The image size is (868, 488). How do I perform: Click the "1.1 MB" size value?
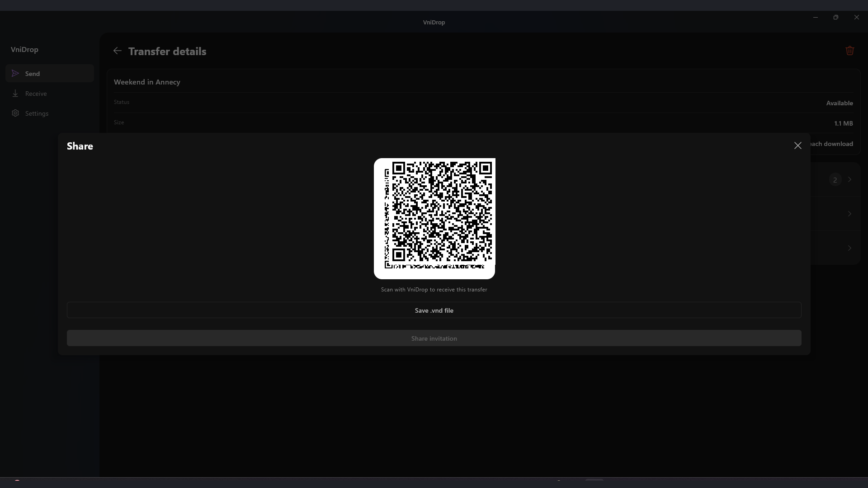844,123
